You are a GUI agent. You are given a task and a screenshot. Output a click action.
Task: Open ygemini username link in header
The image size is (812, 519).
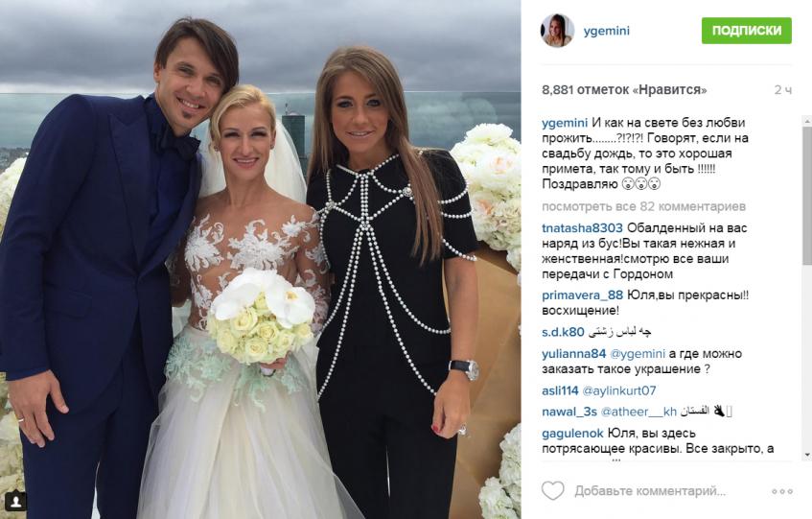pos(607,31)
